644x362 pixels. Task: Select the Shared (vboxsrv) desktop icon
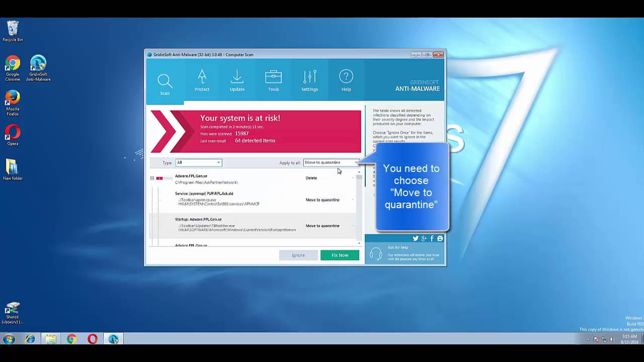(x=13, y=313)
